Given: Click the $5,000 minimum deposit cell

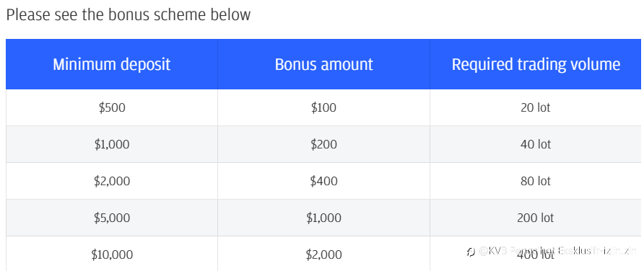Looking at the screenshot, I should 112,218.
